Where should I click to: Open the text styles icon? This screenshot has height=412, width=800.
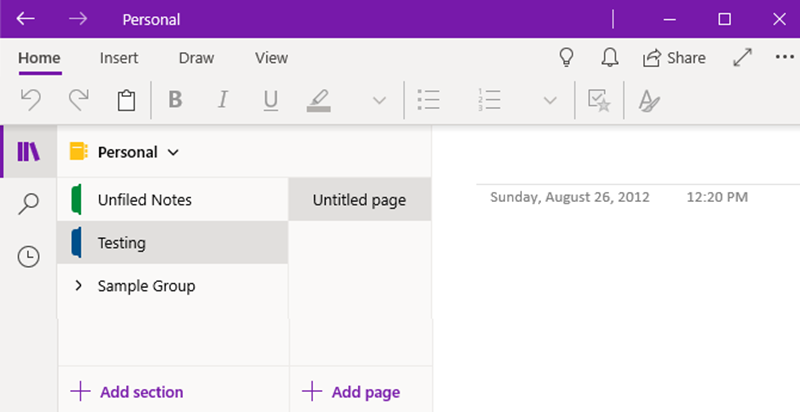pyautogui.click(x=649, y=101)
